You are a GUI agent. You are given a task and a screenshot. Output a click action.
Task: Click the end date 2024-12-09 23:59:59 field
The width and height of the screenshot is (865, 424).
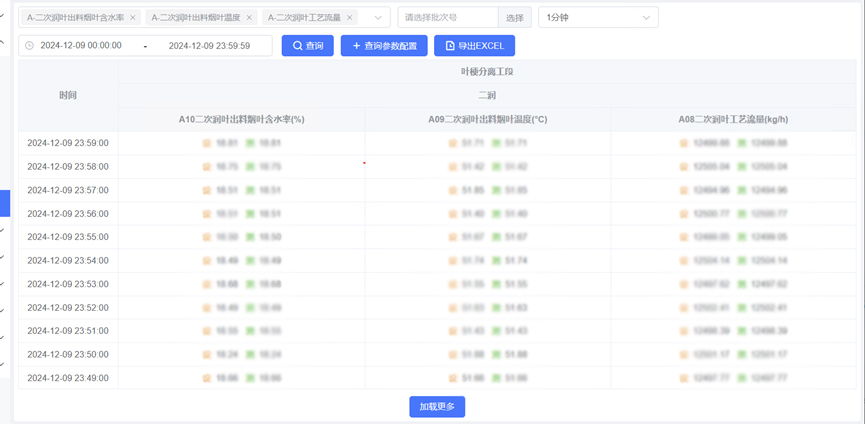click(x=208, y=46)
